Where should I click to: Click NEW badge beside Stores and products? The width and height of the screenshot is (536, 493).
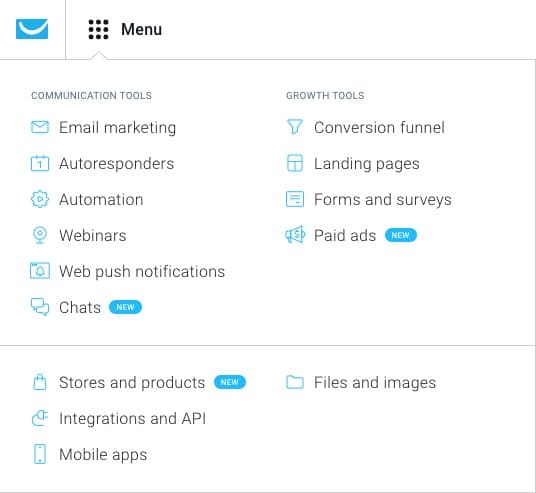coord(230,382)
